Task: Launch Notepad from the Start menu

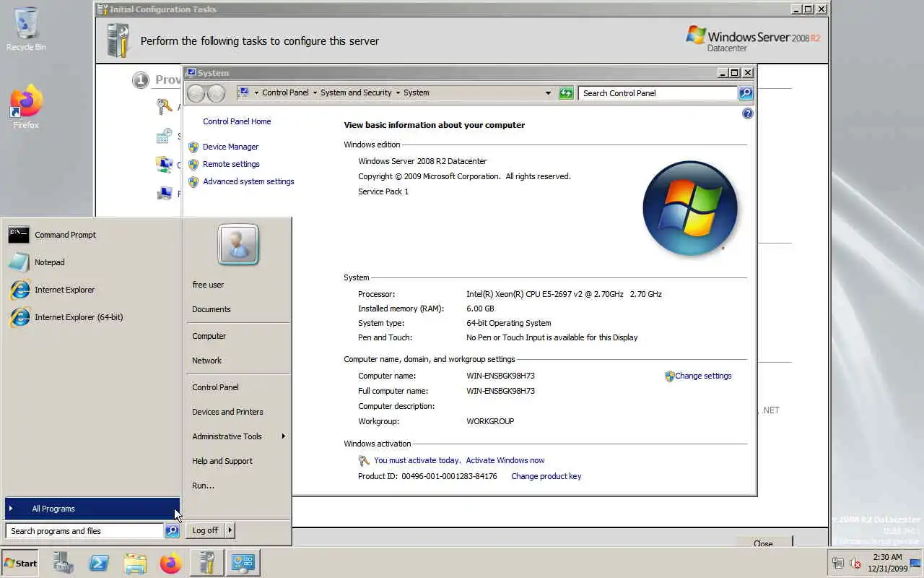Action: (x=91, y=262)
